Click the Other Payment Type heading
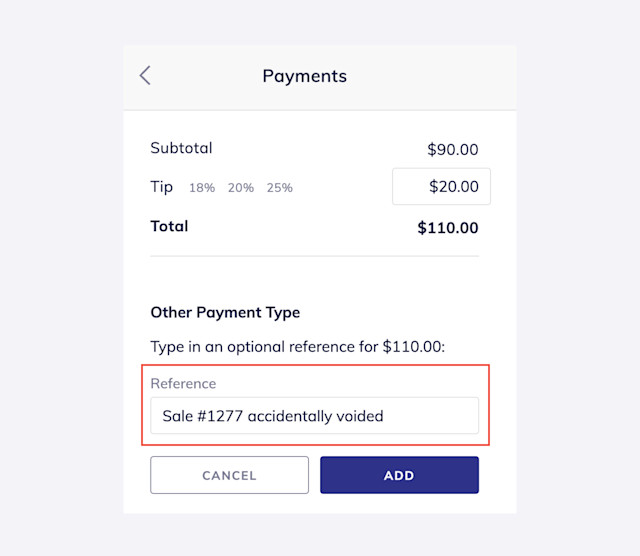 coord(225,313)
